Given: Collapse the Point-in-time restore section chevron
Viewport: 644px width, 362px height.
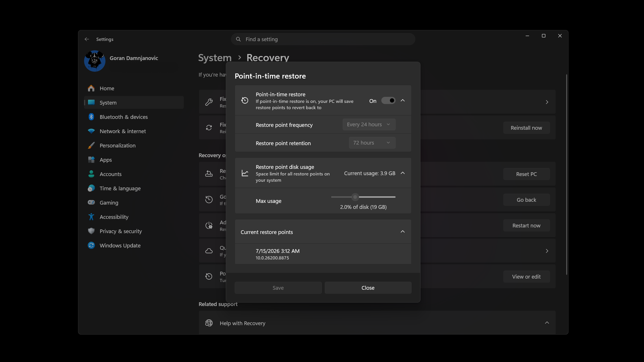Looking at the screenshot, I should (x=403, y=100).
